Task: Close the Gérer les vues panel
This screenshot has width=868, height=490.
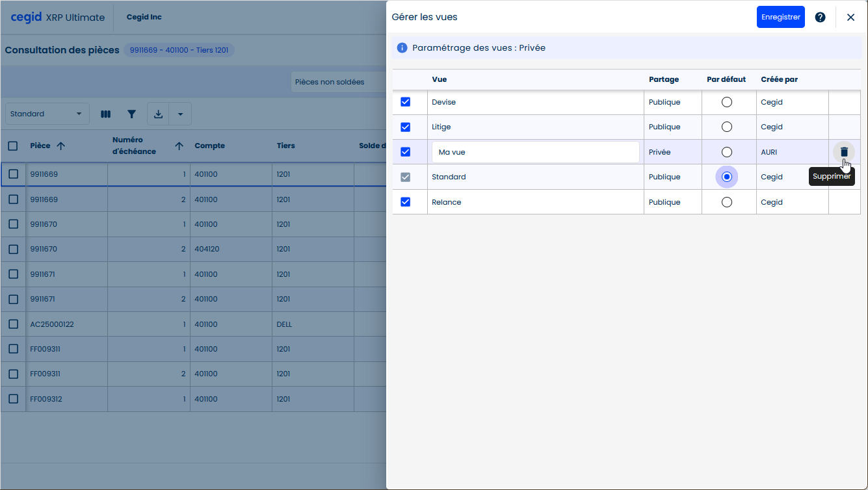Action: (x=850, y=18)
